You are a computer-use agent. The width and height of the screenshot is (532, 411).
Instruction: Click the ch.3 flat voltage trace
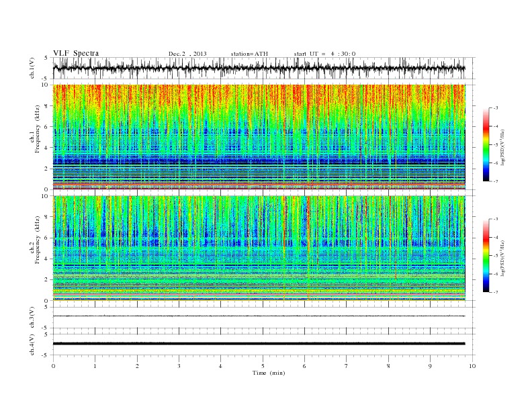[259, 316]
